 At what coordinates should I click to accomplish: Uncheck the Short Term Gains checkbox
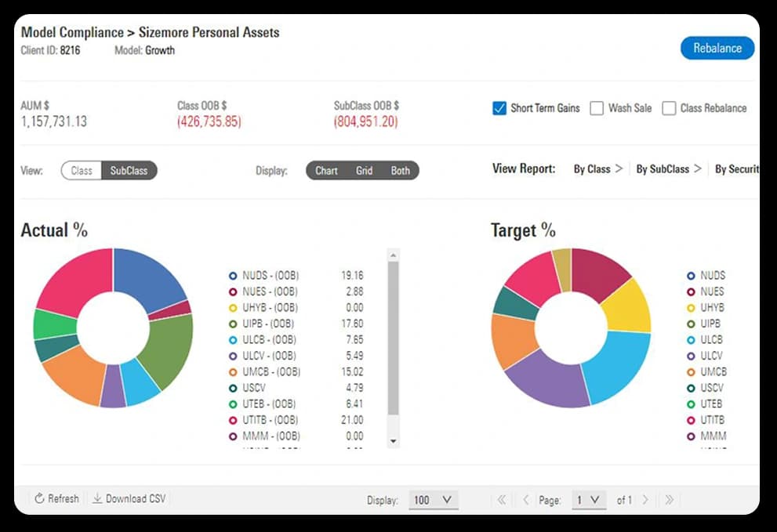click(x=499, y=108)
